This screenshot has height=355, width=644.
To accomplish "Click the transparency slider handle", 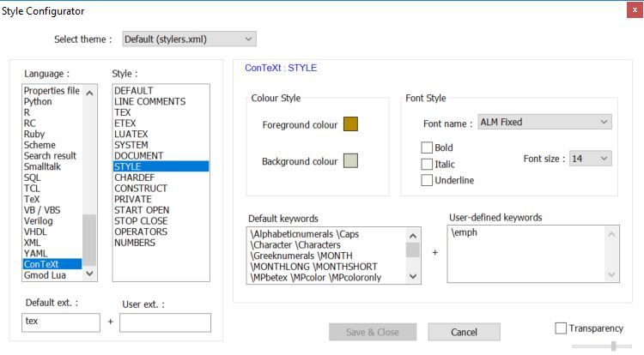I will pyautogui.click(x=613, y=346).
